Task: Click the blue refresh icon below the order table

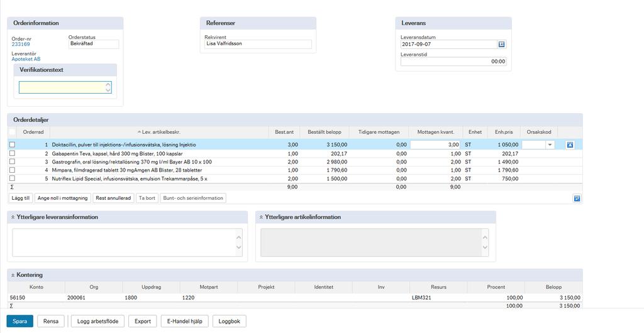Action: point(577,199)
